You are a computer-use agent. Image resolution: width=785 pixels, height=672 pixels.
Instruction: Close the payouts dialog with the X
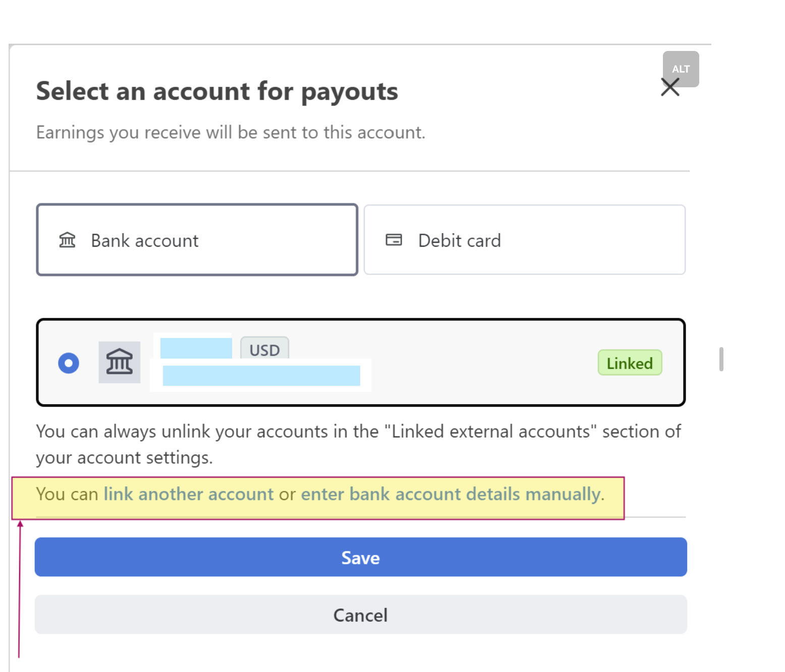tap(670, 87)
